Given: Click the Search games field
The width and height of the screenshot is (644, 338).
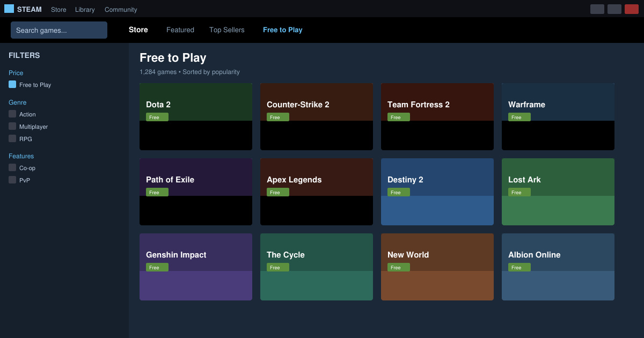Looking at the screenshot, I should (x=59, y=30).
